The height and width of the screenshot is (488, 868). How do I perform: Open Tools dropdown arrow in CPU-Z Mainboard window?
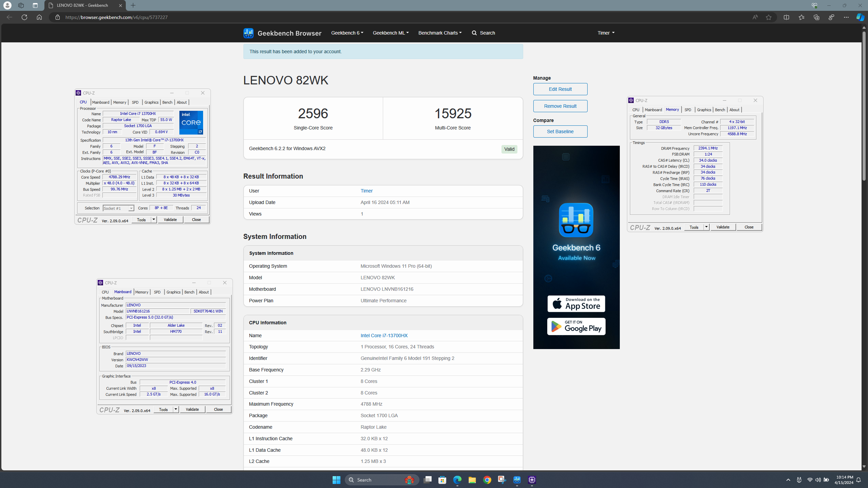[x=176, y=409]
